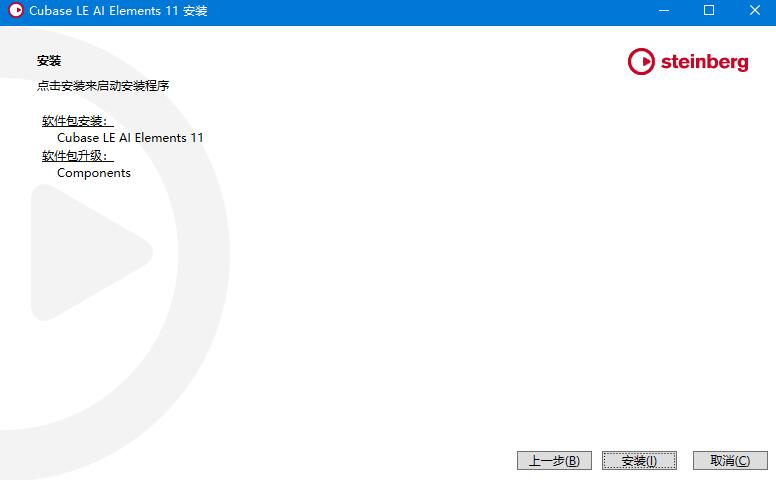
Task: Select the 软件包升级 section label
Action: pyautogui.click(x=78, y=156)
